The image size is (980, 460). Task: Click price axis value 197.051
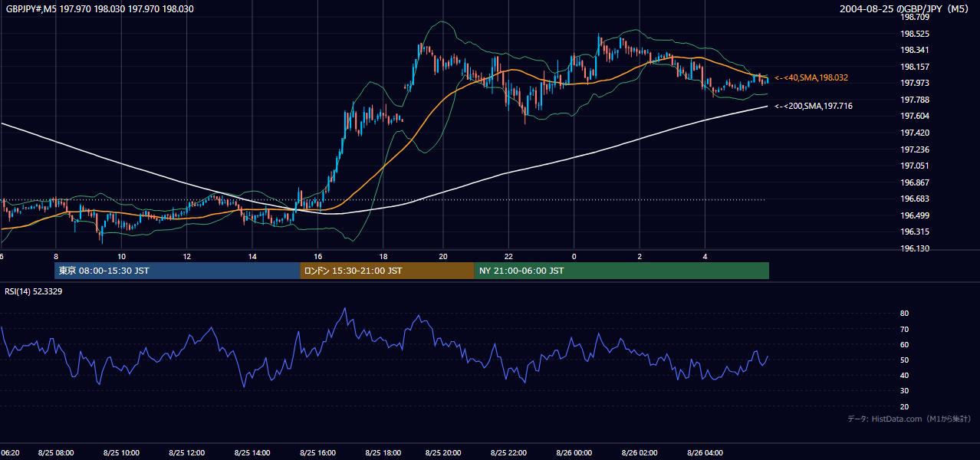point(915,166)
